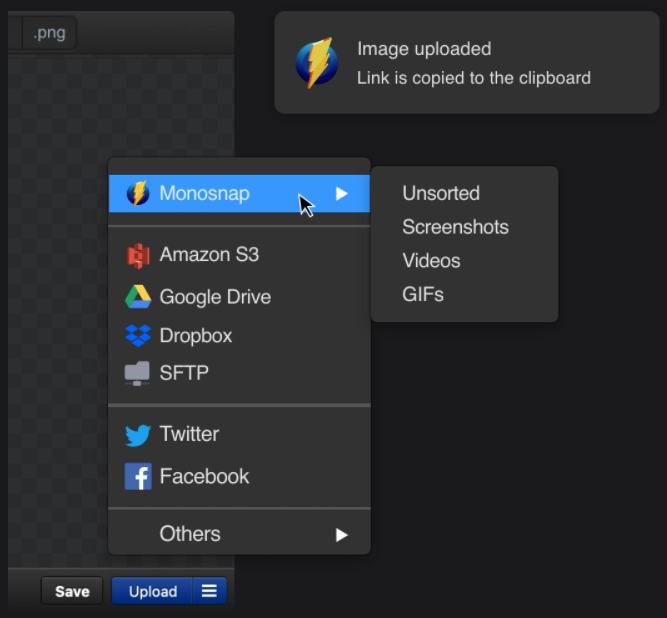Viewport: 667px width, 618px height.
Task: Click the Facebook logo icon
Action: coord(138,476)
